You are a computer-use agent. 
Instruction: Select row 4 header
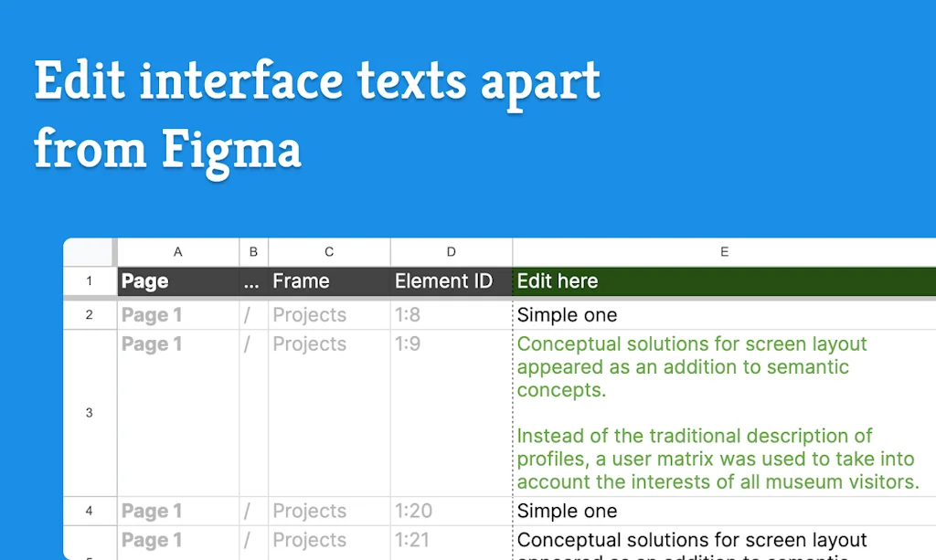pos(89,511)
